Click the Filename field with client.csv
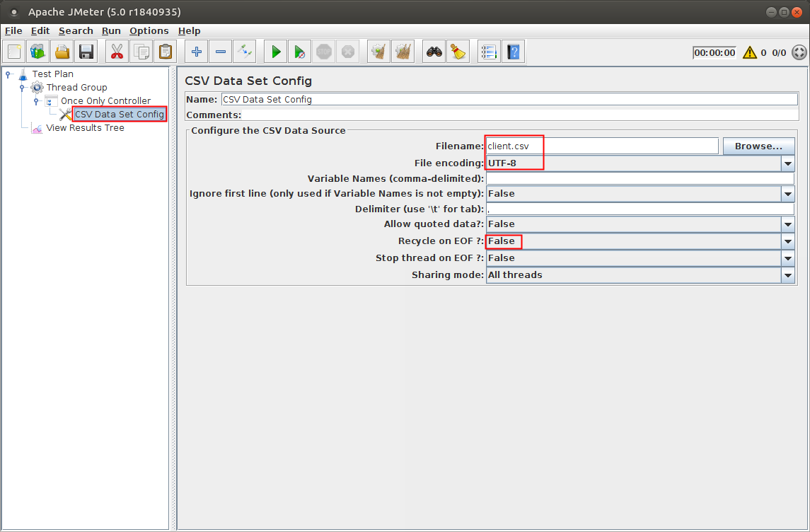This screenshot has width=810, height=532. pos(602,146)
